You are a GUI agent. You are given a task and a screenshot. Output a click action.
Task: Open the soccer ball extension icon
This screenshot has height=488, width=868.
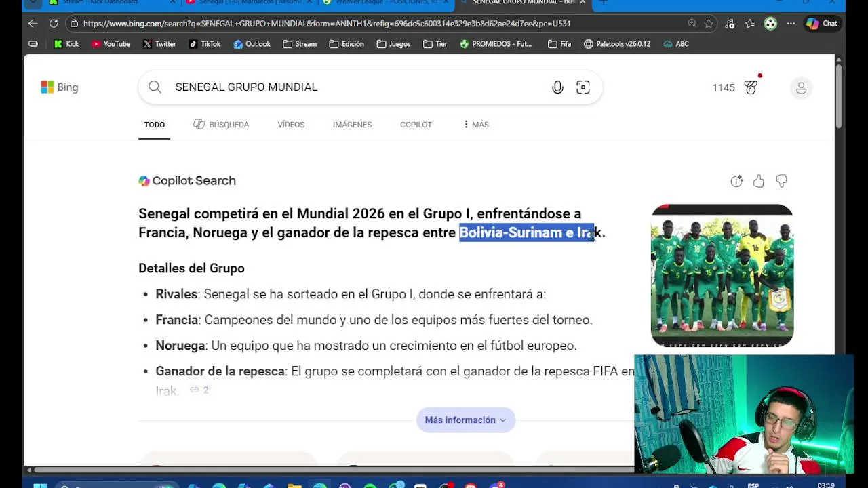(770, 23)
